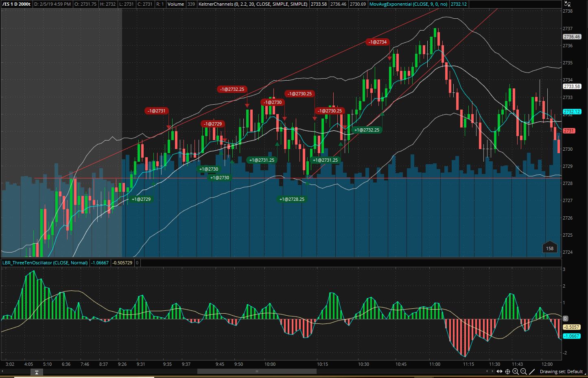Click the -1@2731 sell order bubble
588x378 pixels.
[x=156, y=111]
